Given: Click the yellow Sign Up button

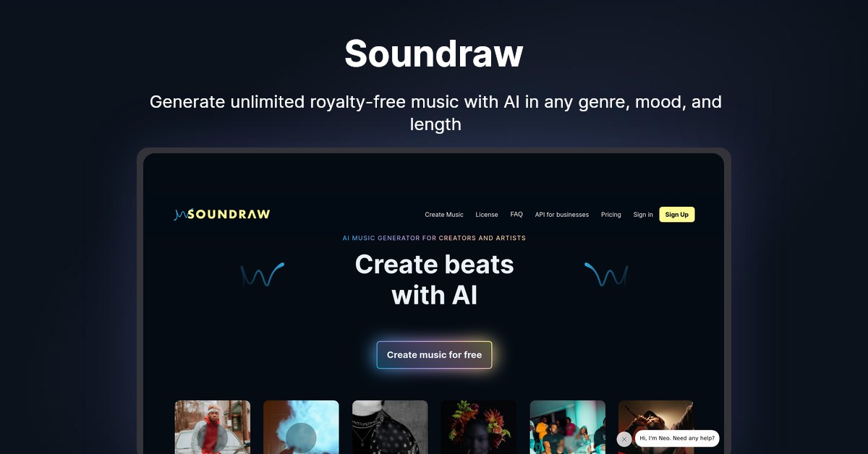Looking at the screenshot, I should click(x=677, y=215).
